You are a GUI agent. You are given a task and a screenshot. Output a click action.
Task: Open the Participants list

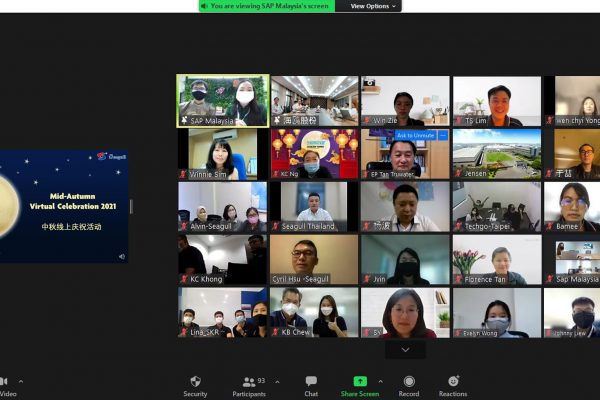(249, 384)
